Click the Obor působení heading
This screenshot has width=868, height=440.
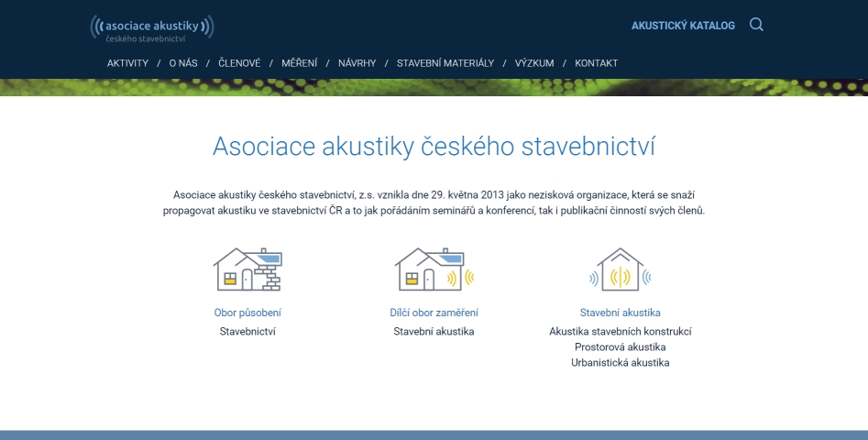pos(247,313)
